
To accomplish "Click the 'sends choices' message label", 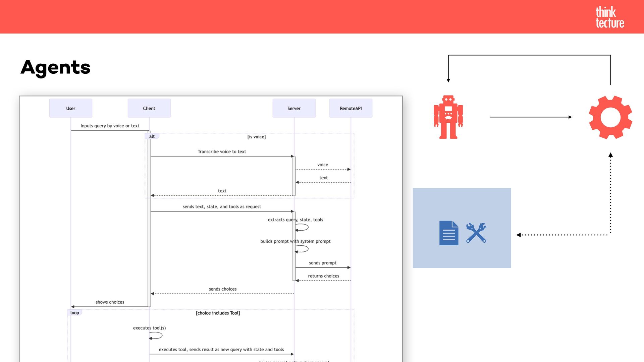I will pyautogui.click(x=222, y=289).
